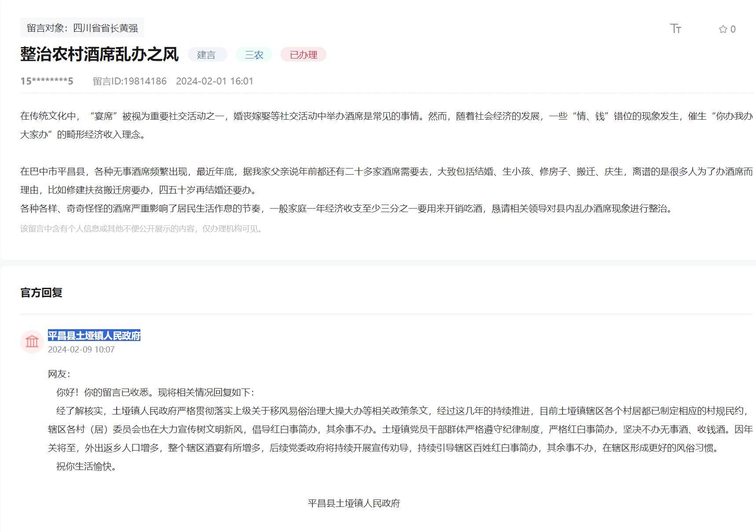
Task: Click the centered signature at reply bottom
Action: coord(354,503)
